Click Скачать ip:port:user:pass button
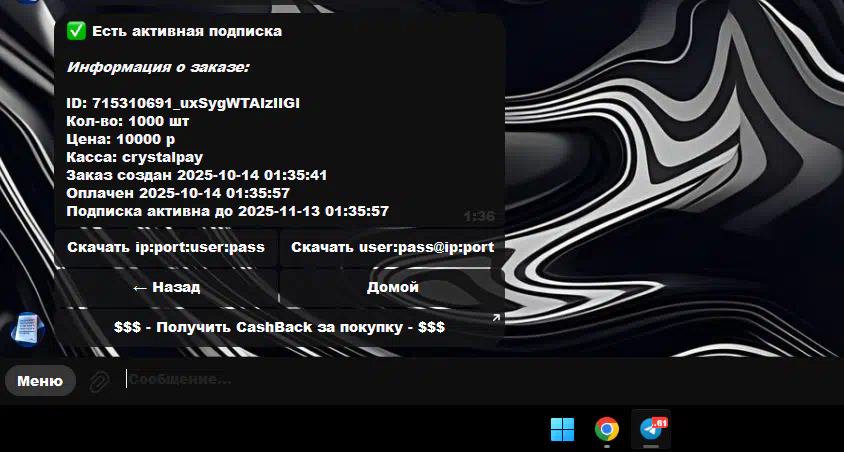This screenshot has width=844, height=452. tap(166, 248)
